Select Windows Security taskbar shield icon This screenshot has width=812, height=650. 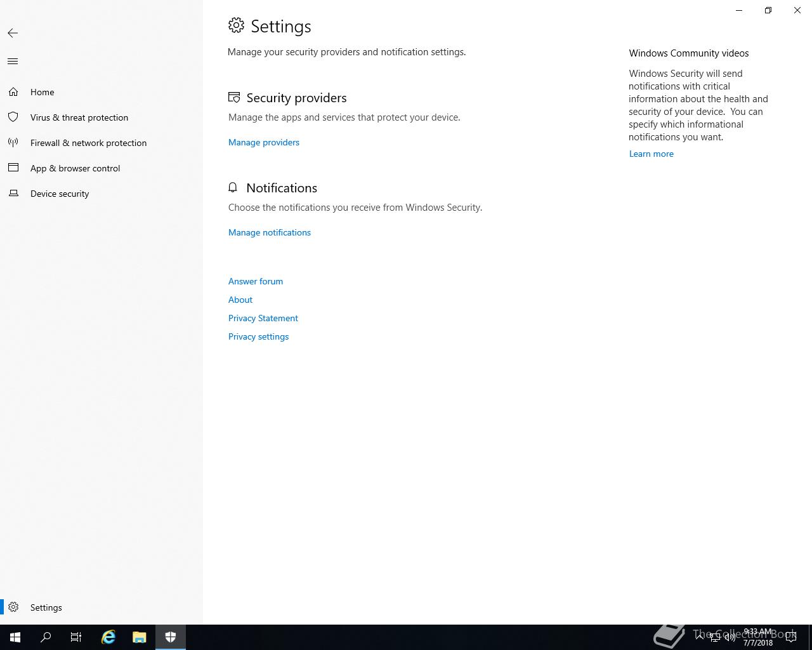171,637
